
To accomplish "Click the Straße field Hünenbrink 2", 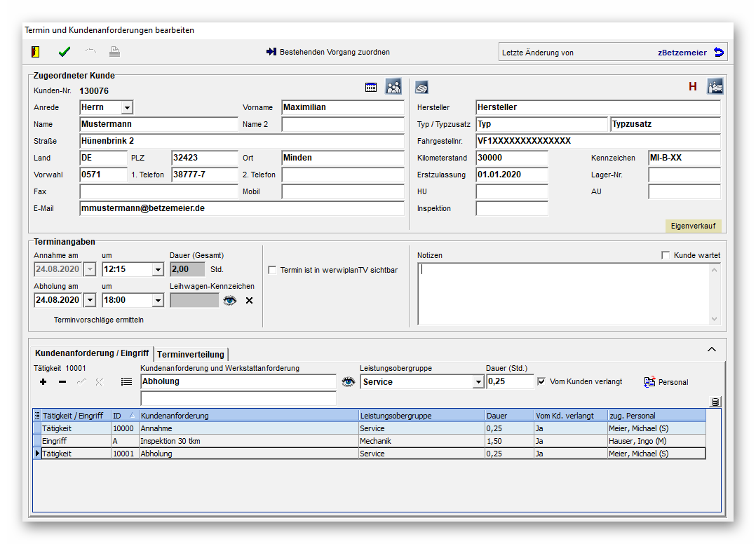I will 241,141.
